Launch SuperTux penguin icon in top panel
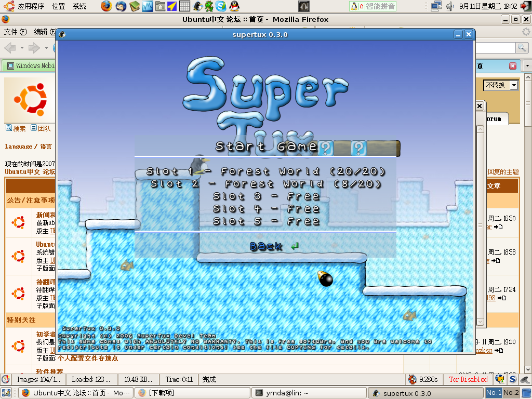Screen dimensions: 532x399 pyautogui.click(x=197, y=6)
